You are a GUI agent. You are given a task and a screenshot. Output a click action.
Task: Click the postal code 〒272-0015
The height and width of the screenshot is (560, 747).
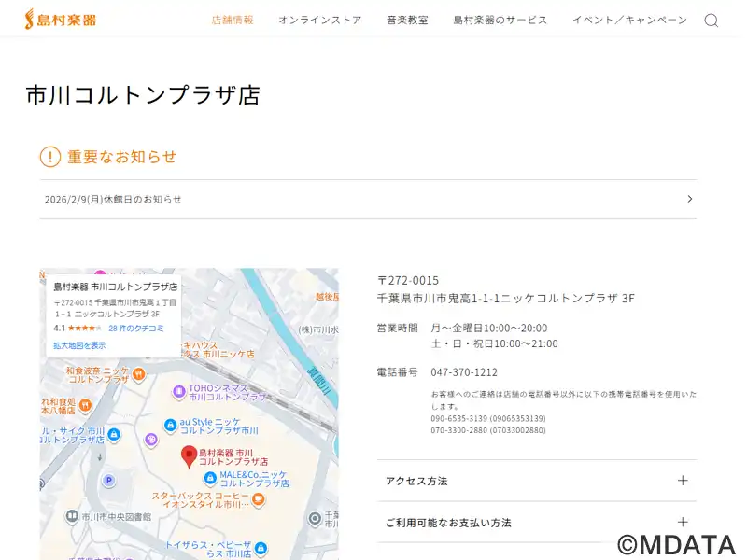pyautogui.click(x=408, y=281)
